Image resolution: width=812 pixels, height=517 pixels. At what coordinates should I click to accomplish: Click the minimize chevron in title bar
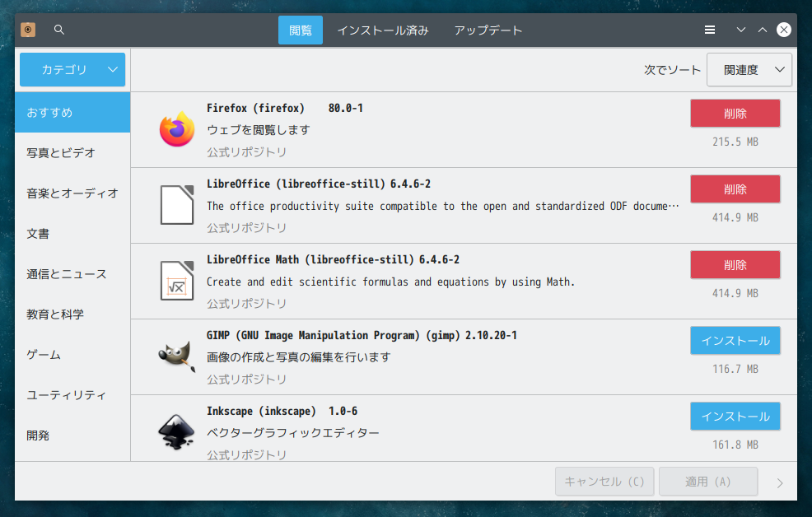tap(741, 30)
